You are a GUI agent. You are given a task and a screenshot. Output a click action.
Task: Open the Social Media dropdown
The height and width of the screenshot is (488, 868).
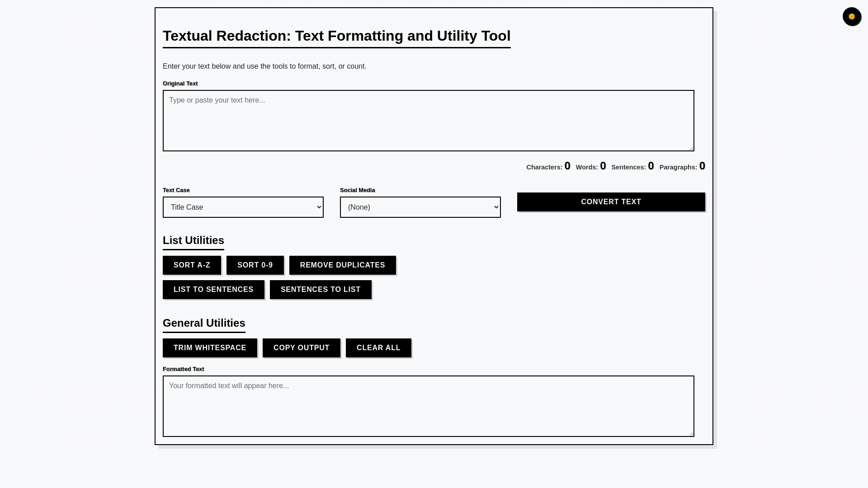tap(420, 207)
